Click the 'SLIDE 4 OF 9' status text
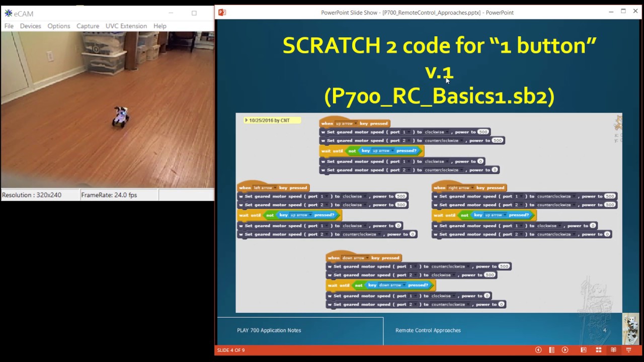Viewport: 644px width, 362px height. coord(231,350)
